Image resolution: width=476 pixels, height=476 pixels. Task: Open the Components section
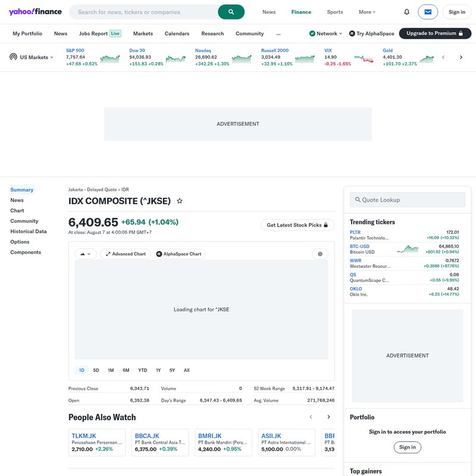click(26, 252)
